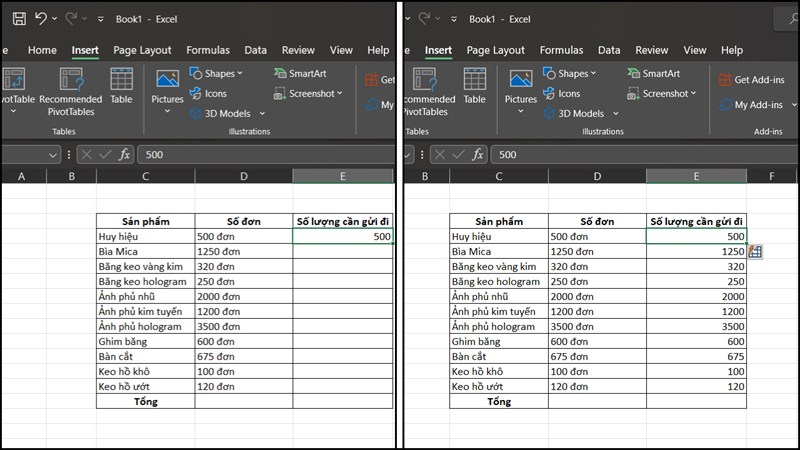Open the Data tab in right window
The height and width of the screenshot is (450, 800).
609,50
